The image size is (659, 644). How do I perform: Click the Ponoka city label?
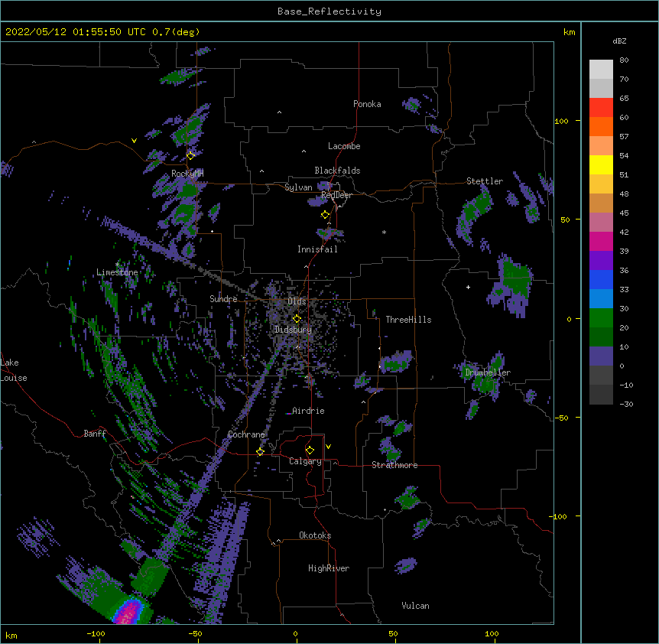pyautogui.click(x=367, y=104)
